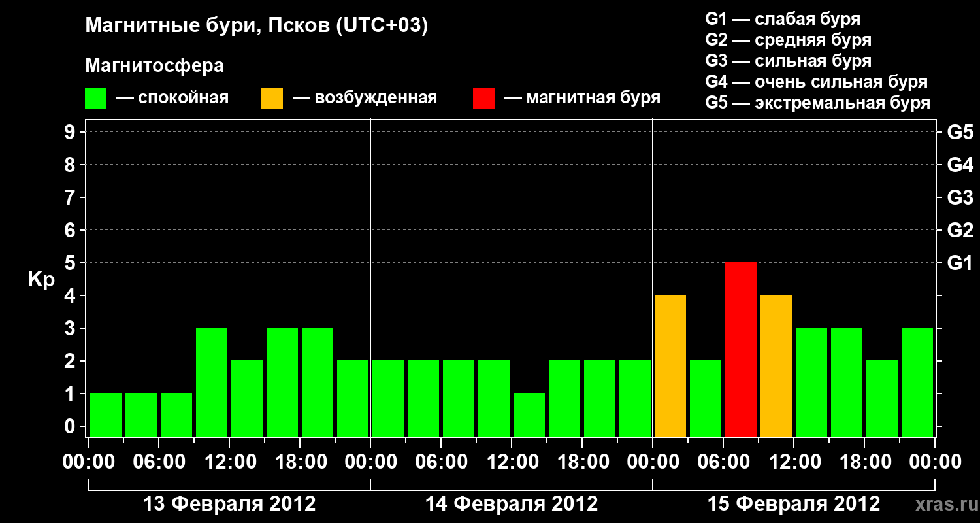The height and width of the screenshot is (523, 980).
Task: Click the '15 Февраля 2012' date label
Action: coord(794,504)
